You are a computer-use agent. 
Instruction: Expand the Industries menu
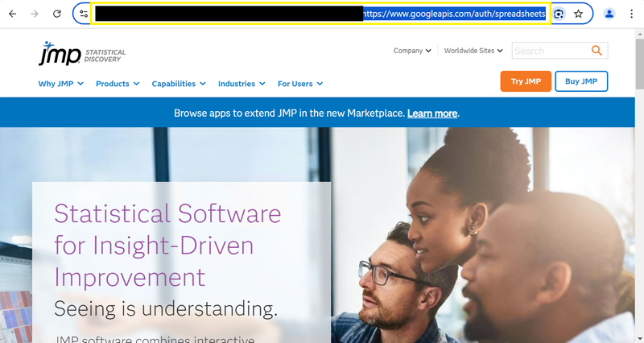[x=242, y=84]
